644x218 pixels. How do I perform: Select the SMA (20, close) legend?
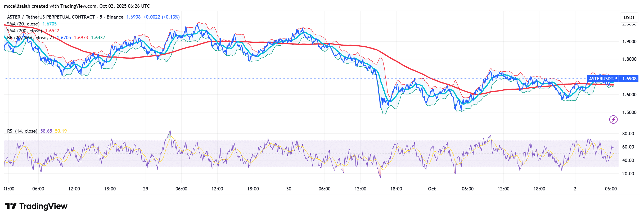pyautogui.click(x=23, y=24)
